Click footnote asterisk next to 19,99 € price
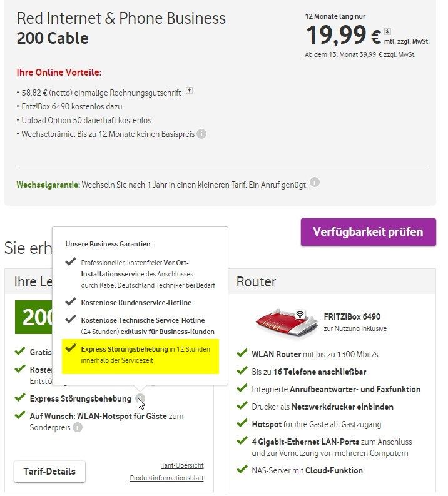The width and height of the screenshot is (448, 496). tap(388, 31)
